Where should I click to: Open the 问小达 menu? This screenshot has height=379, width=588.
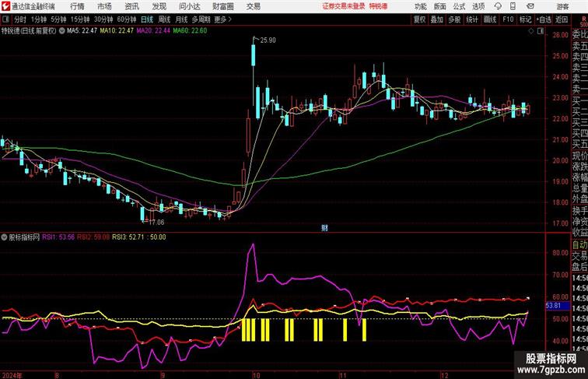click(x=189, y=6)
